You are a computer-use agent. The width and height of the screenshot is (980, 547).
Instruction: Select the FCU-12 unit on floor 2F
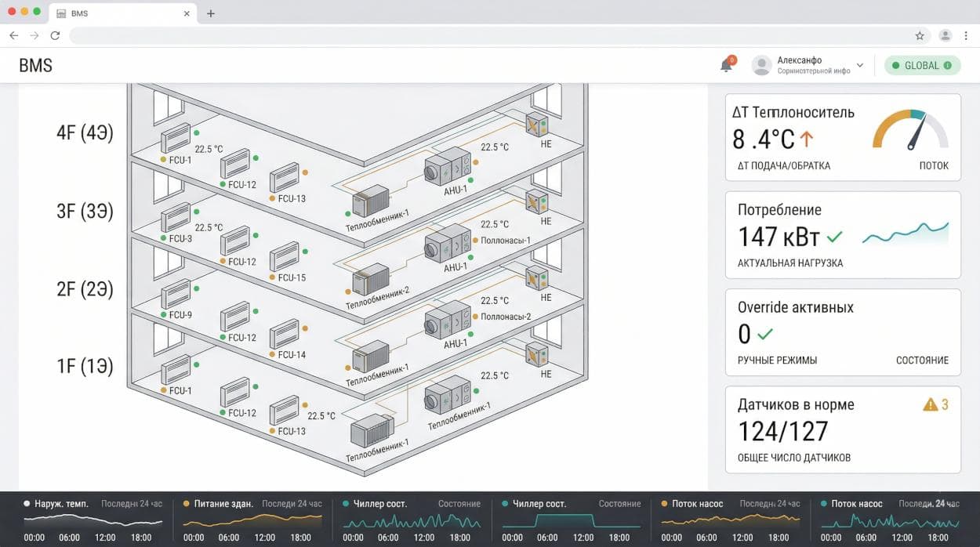(235, 317)
